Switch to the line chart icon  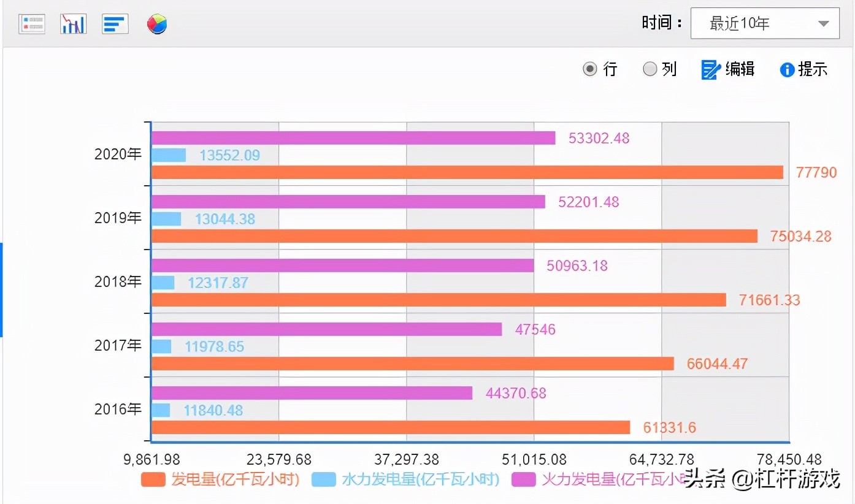pos(73,23)
